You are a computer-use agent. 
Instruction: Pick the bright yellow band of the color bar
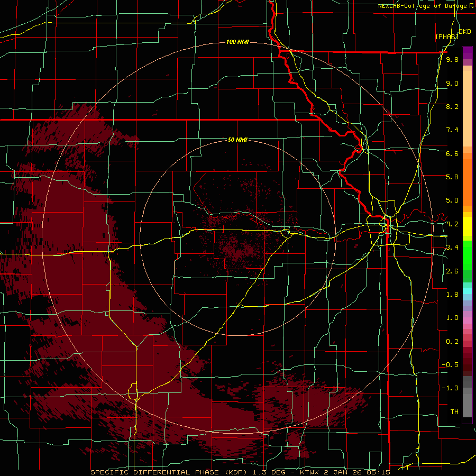point(467,226)
